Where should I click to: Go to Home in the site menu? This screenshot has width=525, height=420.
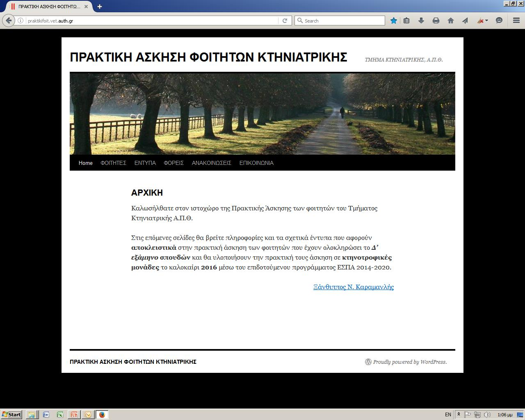(86, 163)
